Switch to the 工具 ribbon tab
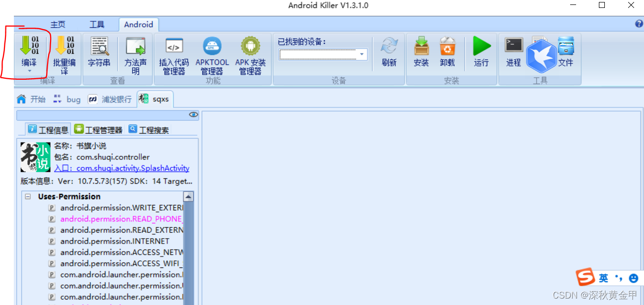This screenshot has width=644, height=305. (97, 24)
